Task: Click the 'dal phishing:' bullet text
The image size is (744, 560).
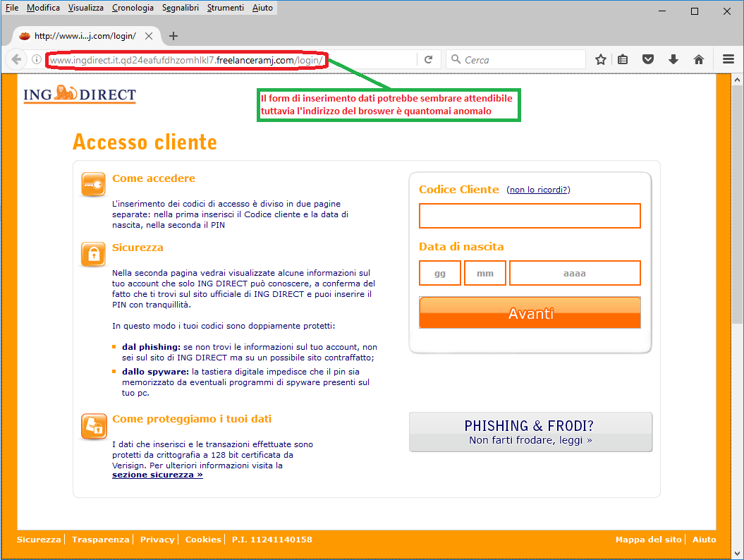Action: [x=151, y=347]
